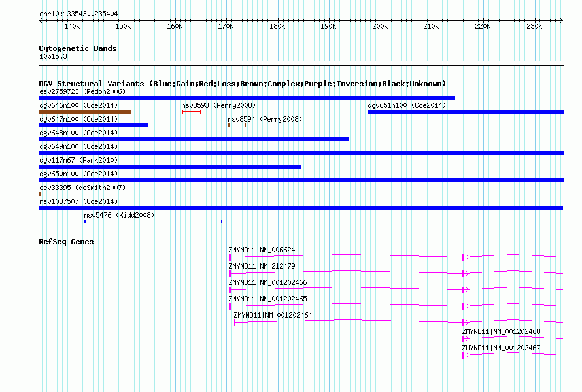582x392 pixels.
Task: Open the dgv650n100 (Coe2014) label
Action: (x=78, y=174)
